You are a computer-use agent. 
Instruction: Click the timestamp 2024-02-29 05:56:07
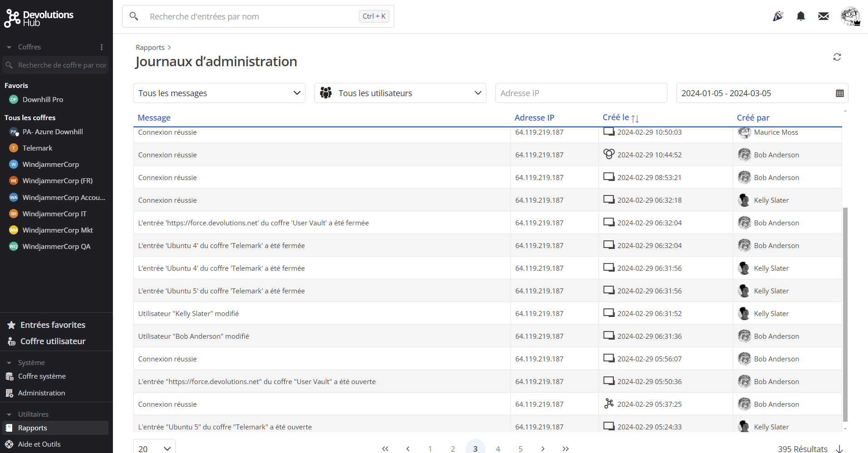(x=649, y=359)
